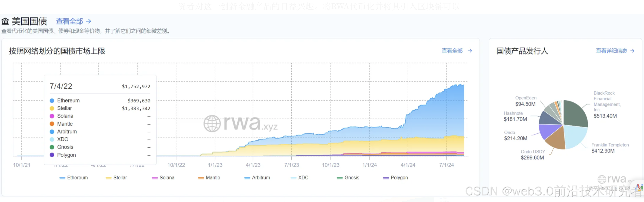Click the 10/1/22 axis label
The image size is (644, 202).
176,165
